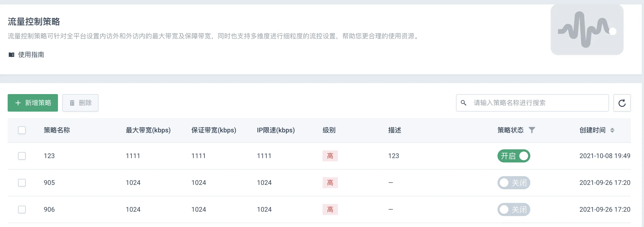The image size is (644, 227).
Task: Enable the 关闭 switch for policy 906
Action: (514, 209)
